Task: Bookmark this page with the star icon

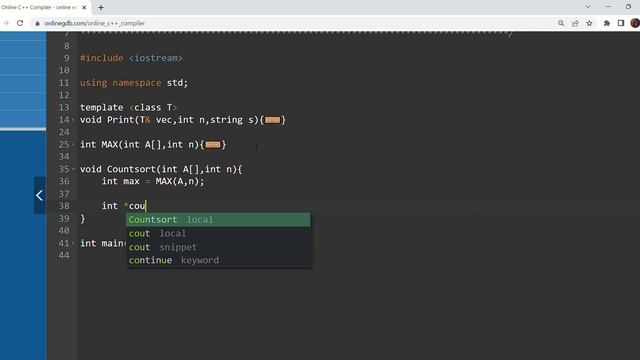Action: pos(589,23)
